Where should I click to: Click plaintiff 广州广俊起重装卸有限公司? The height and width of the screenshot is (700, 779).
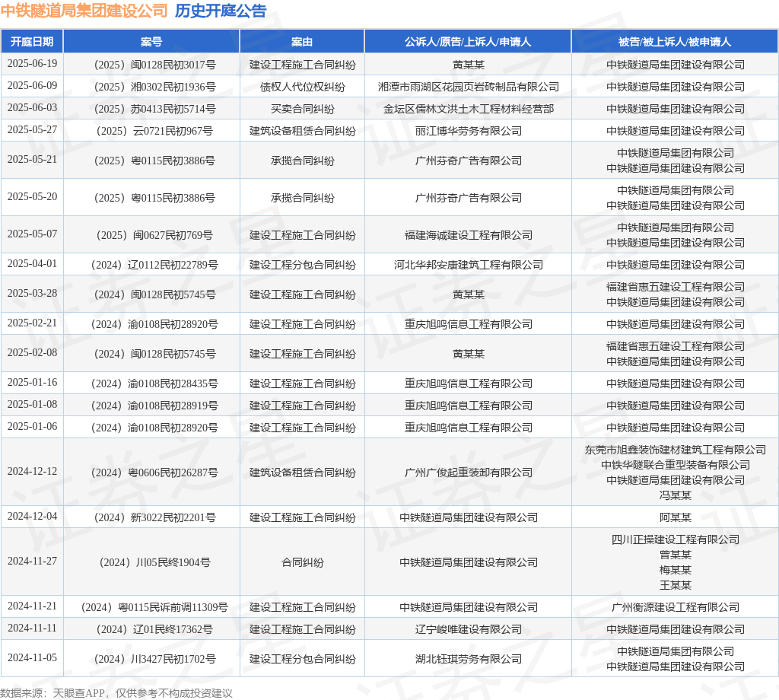[469, 473]
